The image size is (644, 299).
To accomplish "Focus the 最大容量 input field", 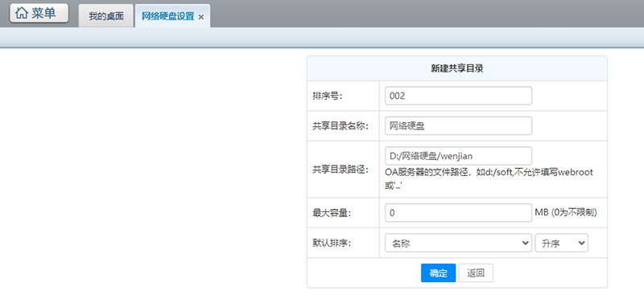I will point(458,213).
